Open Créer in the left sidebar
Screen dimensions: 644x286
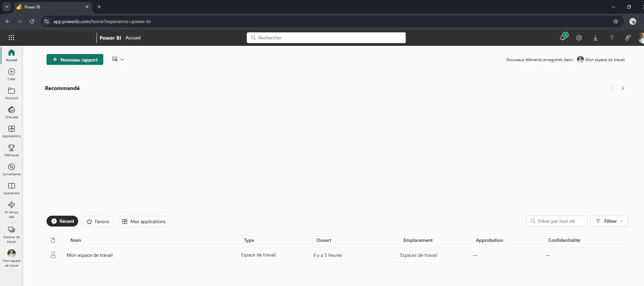12,74
